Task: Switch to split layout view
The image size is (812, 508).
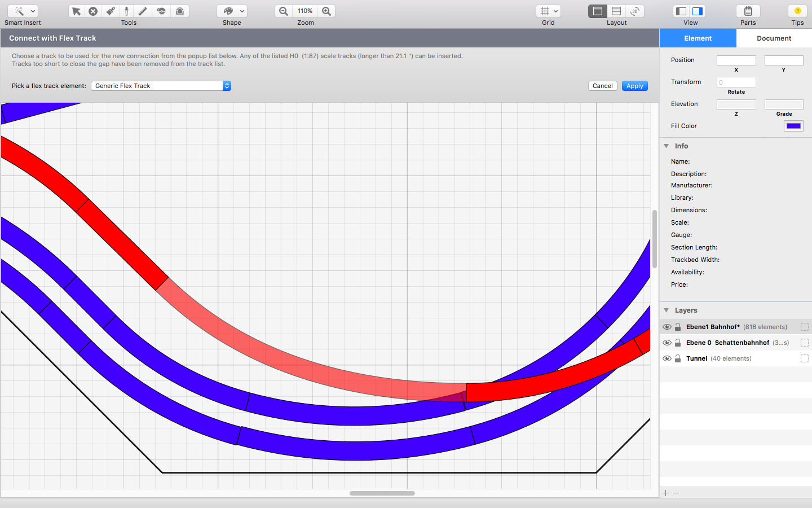Action: coord(616,11)
